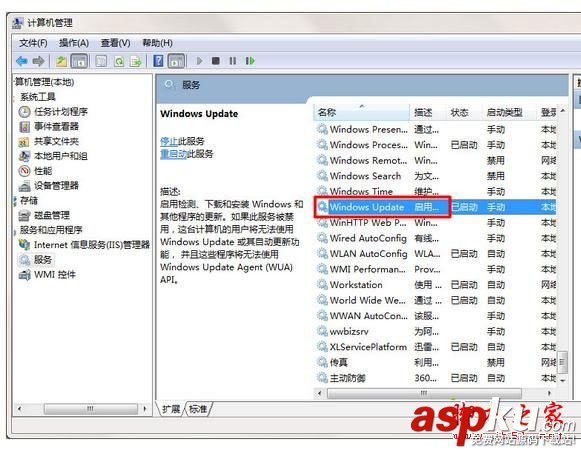Select the 主动防御 service row

pyautogui.click(x=436, y=378)
